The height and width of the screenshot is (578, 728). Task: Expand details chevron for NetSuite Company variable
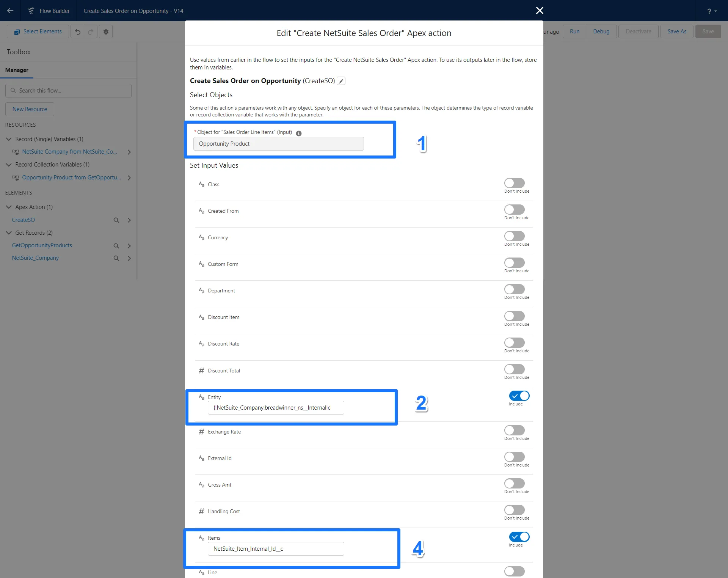129,152
